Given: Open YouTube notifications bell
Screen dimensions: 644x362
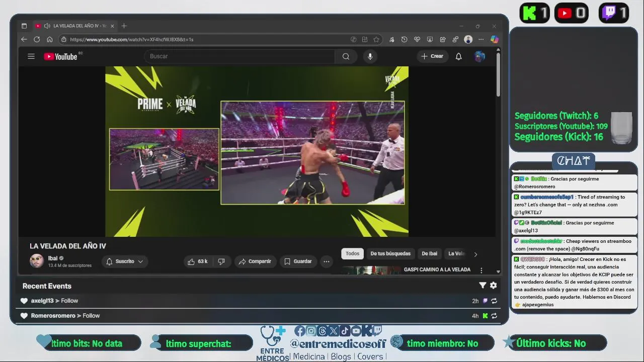Looking at the screenshot, I should tap(458, 56).
